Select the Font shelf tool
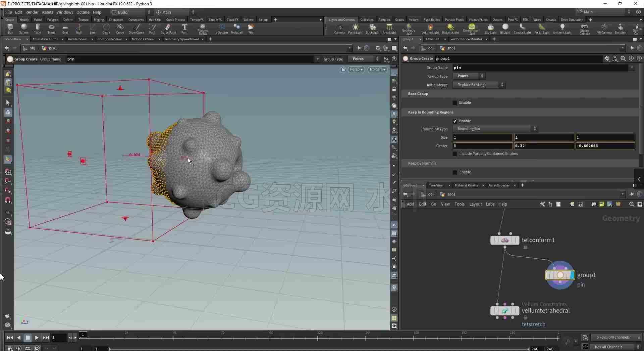 [184, 29]
